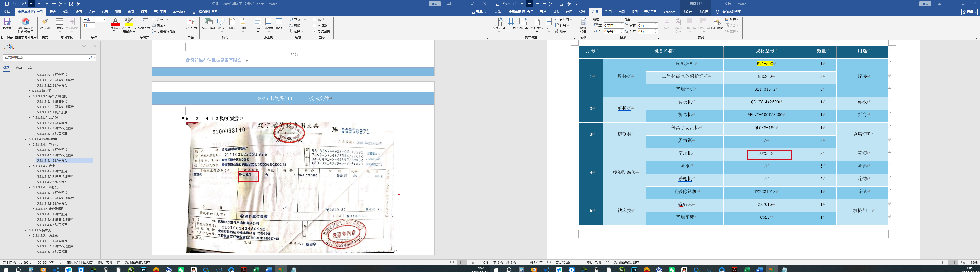This screenshot has height=272, width=980.
Task: Expand the 边框 borders dropdown
Action: click(167, 19)
